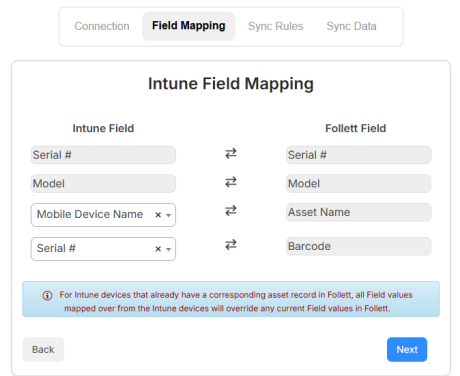Continue with the Next button
460x376 pixels.
(x=407, y=349)
